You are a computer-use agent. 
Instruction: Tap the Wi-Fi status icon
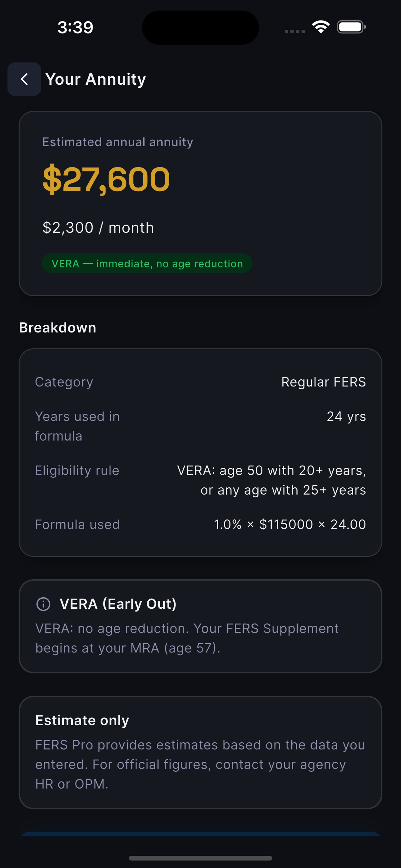[x=321, y=27]
